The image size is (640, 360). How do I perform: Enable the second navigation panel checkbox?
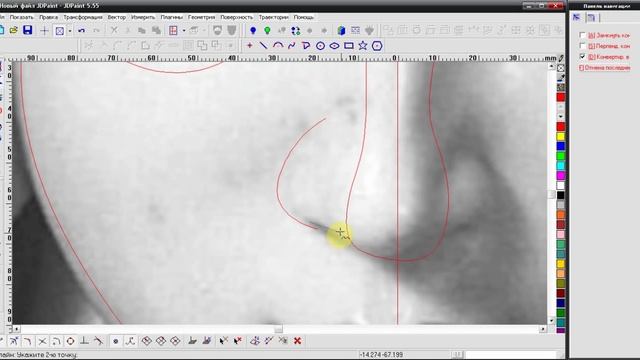point(582,46)
